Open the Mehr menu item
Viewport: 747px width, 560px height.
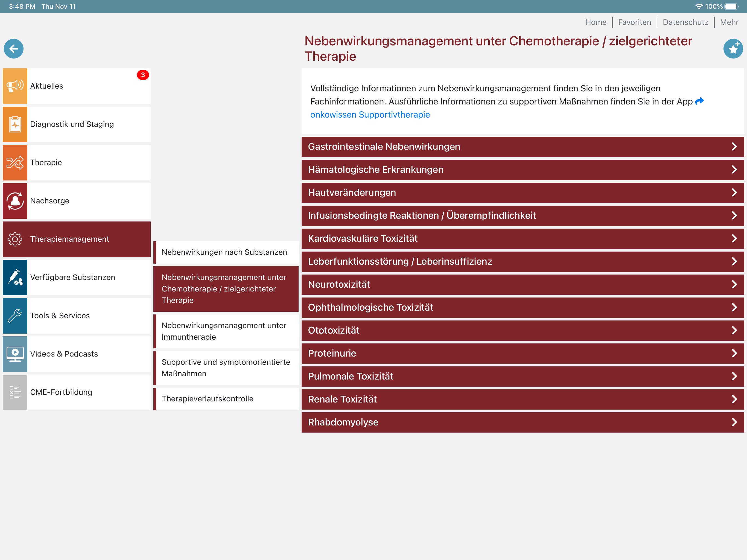[729, 22]
